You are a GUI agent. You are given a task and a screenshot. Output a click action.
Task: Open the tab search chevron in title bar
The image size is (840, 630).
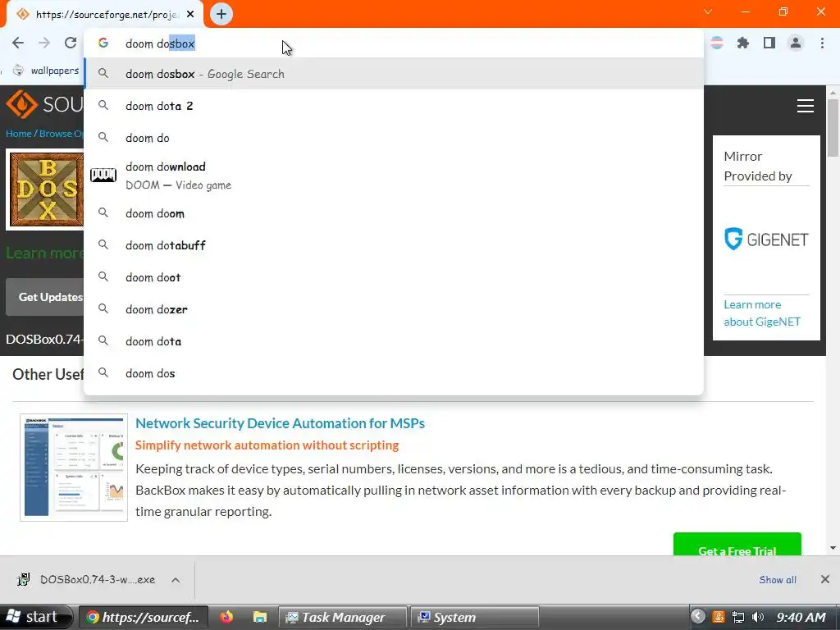[708, 11]
